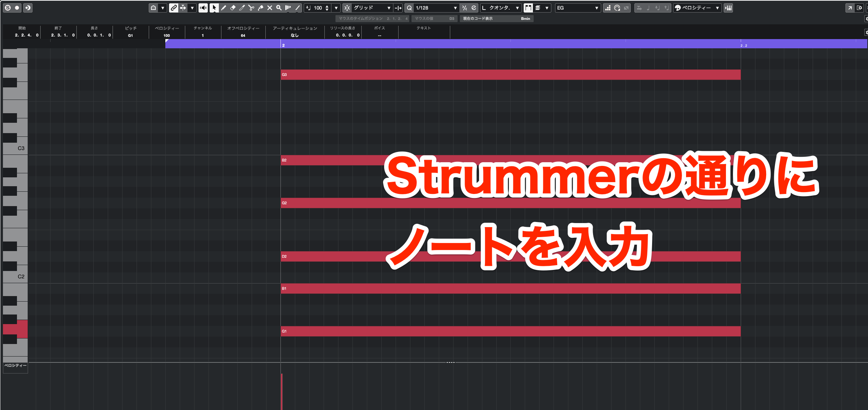The width and height of the screenshot is (868, 410).
Task: Click the retrospective record moon icon
Action: (28, 8)
